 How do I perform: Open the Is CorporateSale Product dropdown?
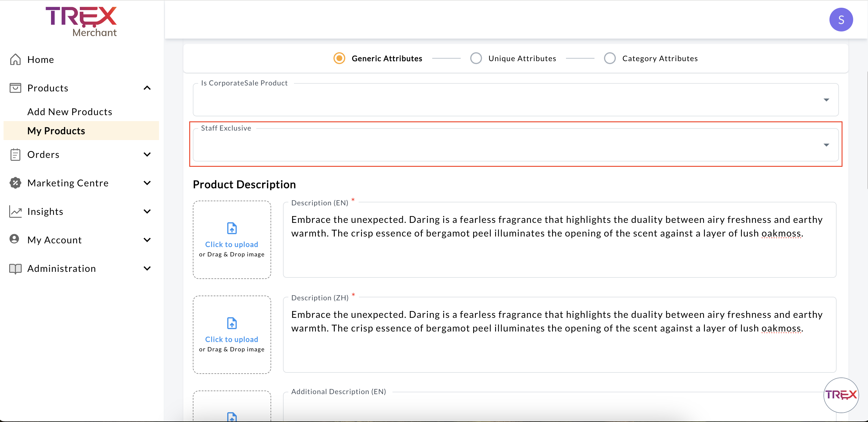pyautogui.click(x=516, y=100)
